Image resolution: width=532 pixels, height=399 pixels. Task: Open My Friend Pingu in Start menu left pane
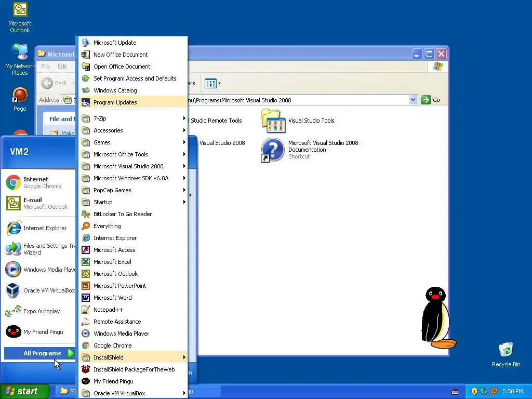(39, 332)
